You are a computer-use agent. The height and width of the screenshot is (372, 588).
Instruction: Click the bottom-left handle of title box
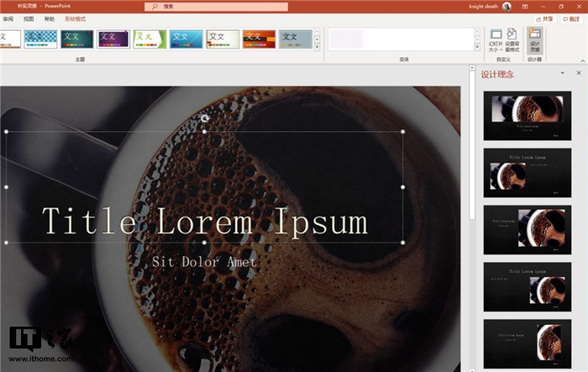pos(7,243)
